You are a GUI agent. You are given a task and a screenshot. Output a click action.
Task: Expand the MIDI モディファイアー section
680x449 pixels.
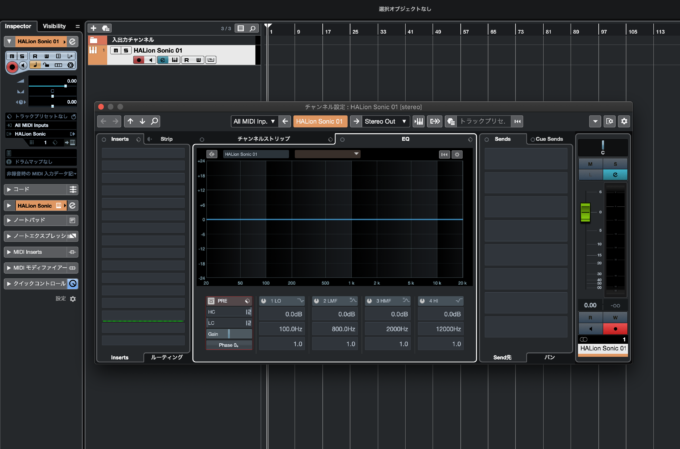[9, 268]
